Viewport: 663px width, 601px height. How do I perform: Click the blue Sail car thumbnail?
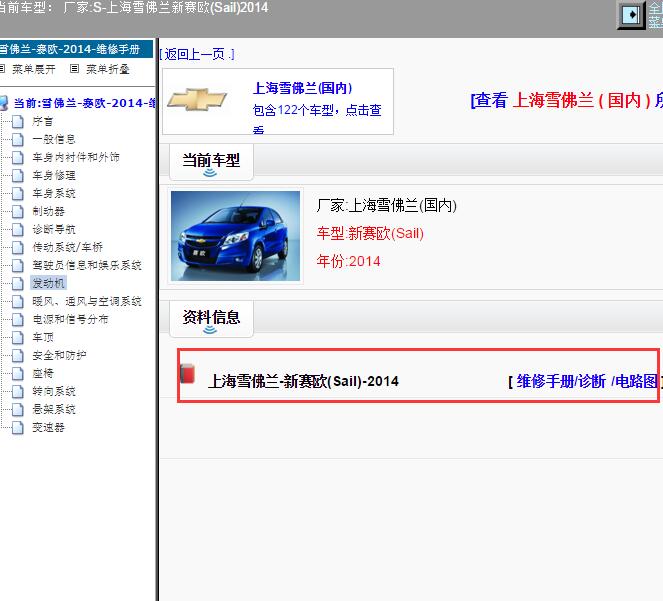[x=236, y=236]
